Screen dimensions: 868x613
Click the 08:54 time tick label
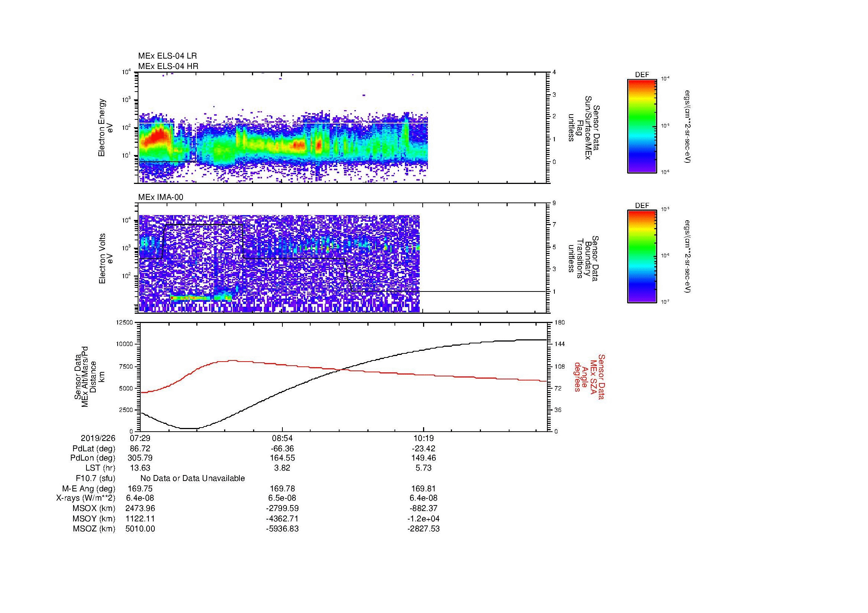[282, 438]
